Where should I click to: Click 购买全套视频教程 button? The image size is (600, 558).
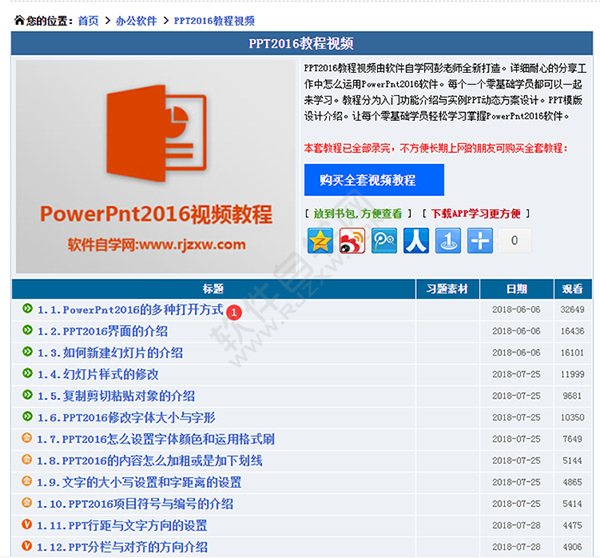374,180
